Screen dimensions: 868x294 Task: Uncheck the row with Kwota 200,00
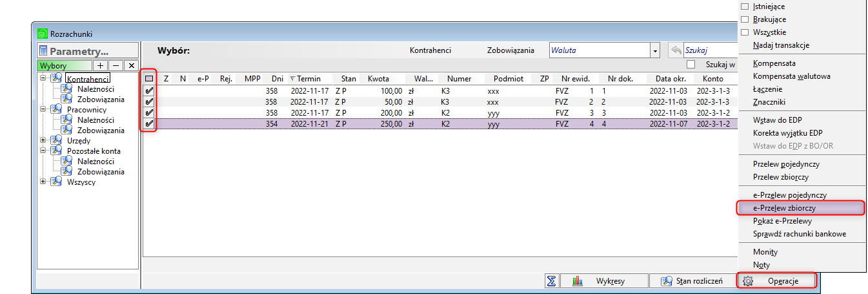(149, 112)
